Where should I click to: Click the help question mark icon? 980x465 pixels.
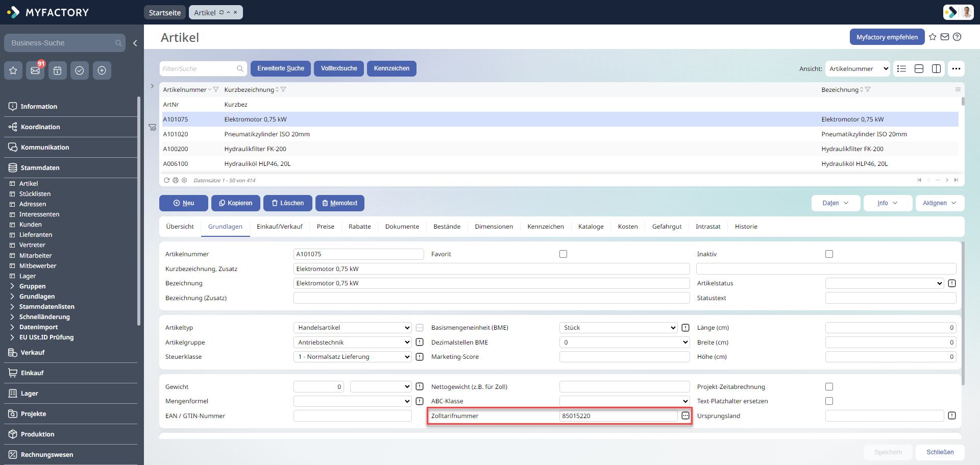click(x=957, y=37)
